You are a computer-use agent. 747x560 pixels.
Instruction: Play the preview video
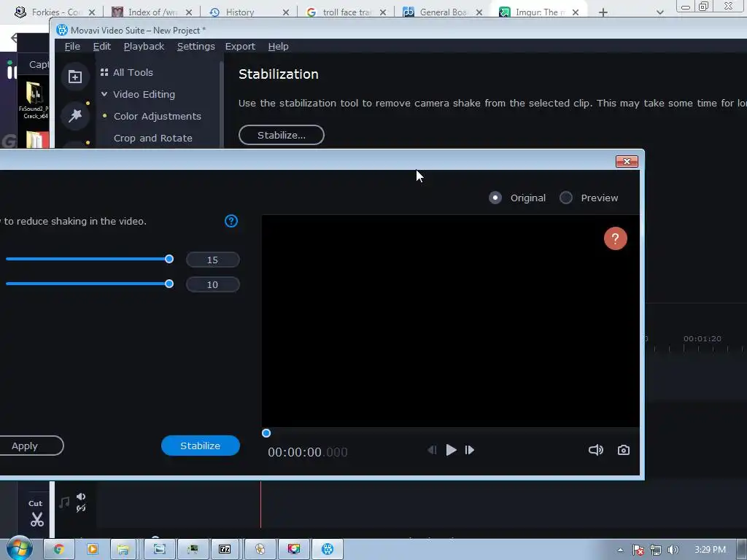(451, 450)
